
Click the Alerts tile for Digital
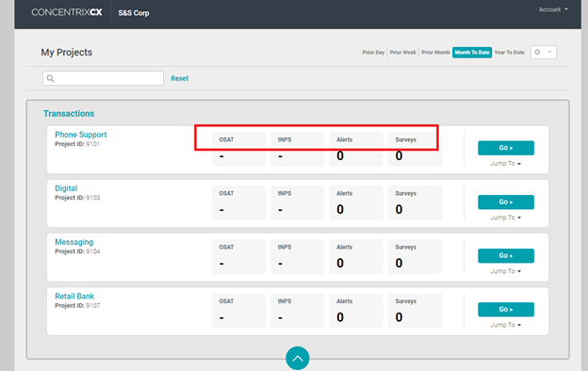pyautogui.click(x=356, y=202)
